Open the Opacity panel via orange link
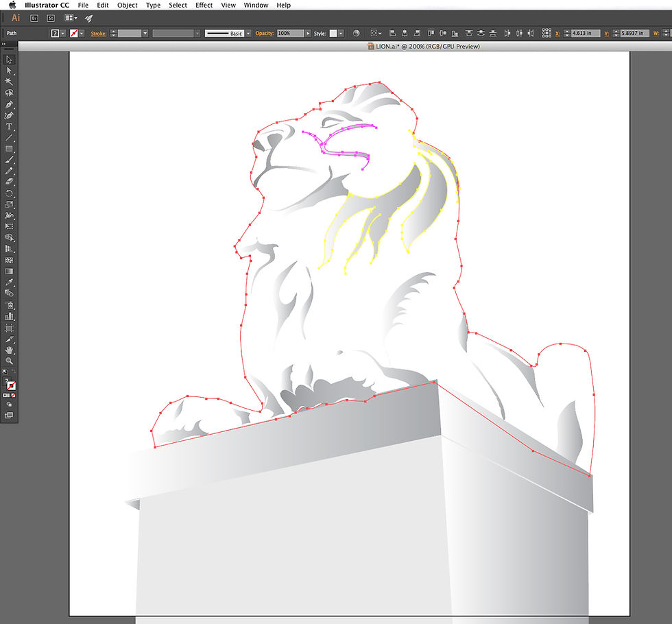This screenshot has height=624, width=672. tap(265, 32)
